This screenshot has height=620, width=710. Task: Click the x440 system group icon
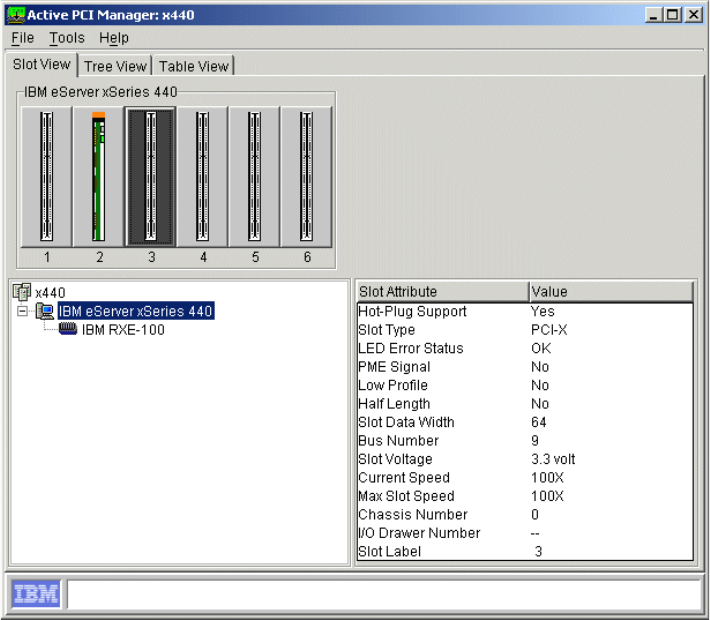click(22, 292)
